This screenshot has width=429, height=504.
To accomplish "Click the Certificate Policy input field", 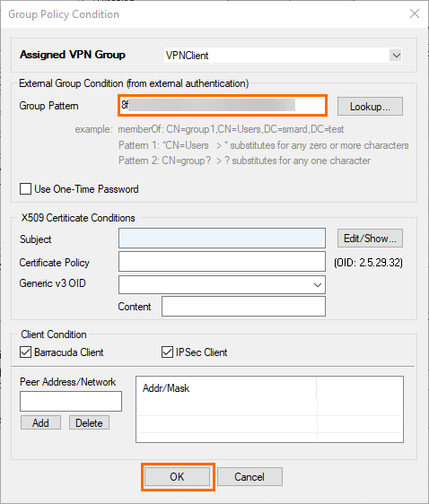I will point(222,262).
